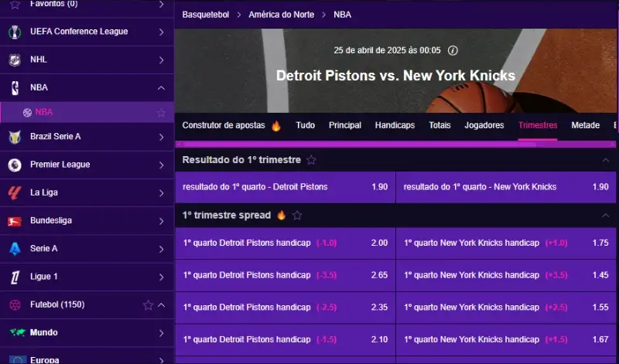This screenshot has height=364, width=619.
Task: Switch to the Jogadores tab
Action: [484, 125]
